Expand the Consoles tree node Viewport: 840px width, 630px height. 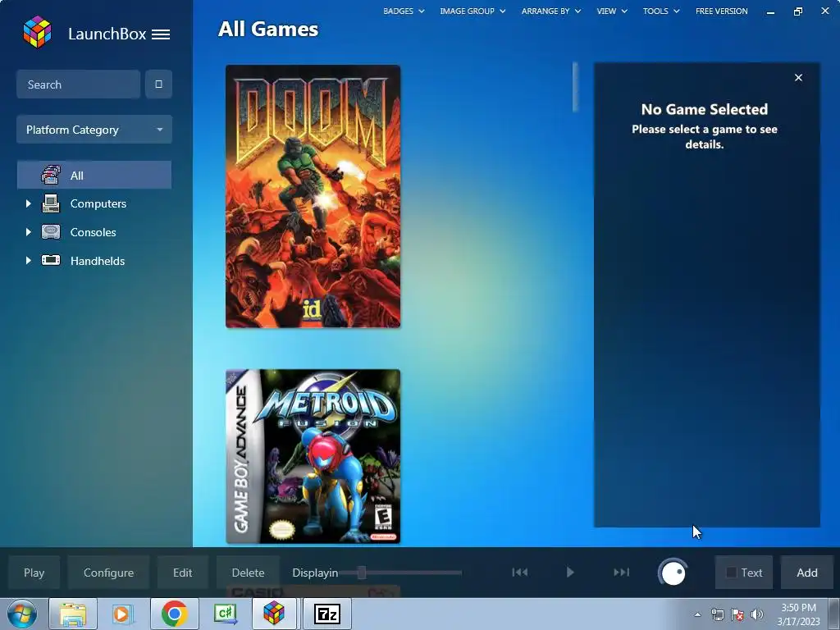tap(29, 232)
